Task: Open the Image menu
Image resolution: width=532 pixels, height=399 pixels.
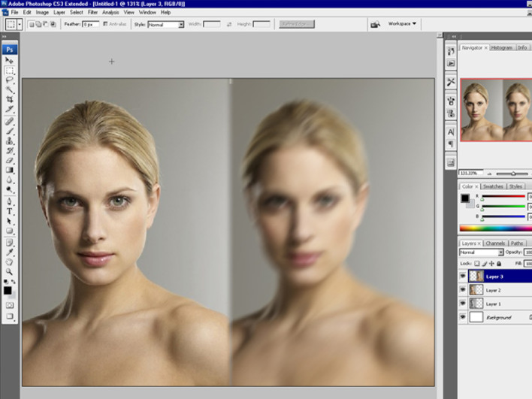Action: click(x=42, y=12)
